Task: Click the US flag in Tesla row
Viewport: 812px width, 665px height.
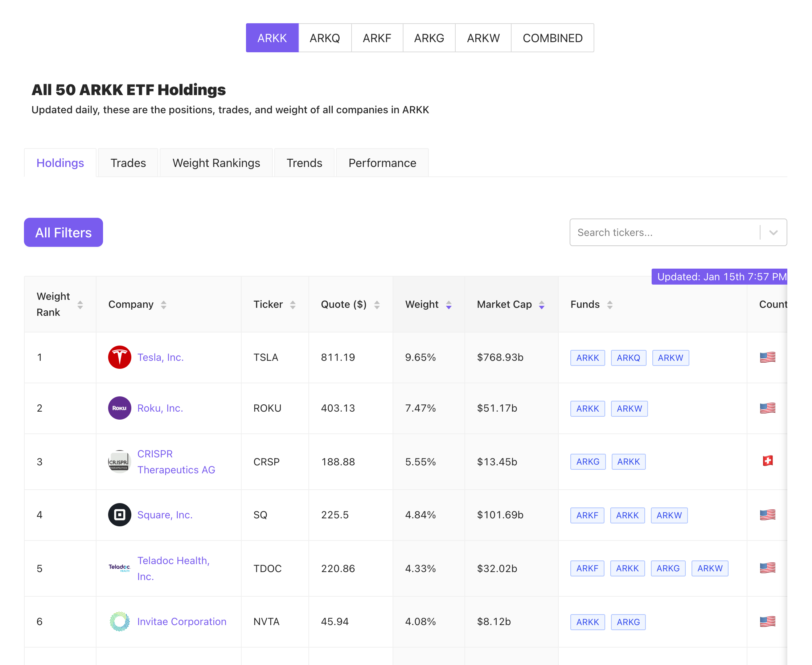Action: [x=767, y=357]
